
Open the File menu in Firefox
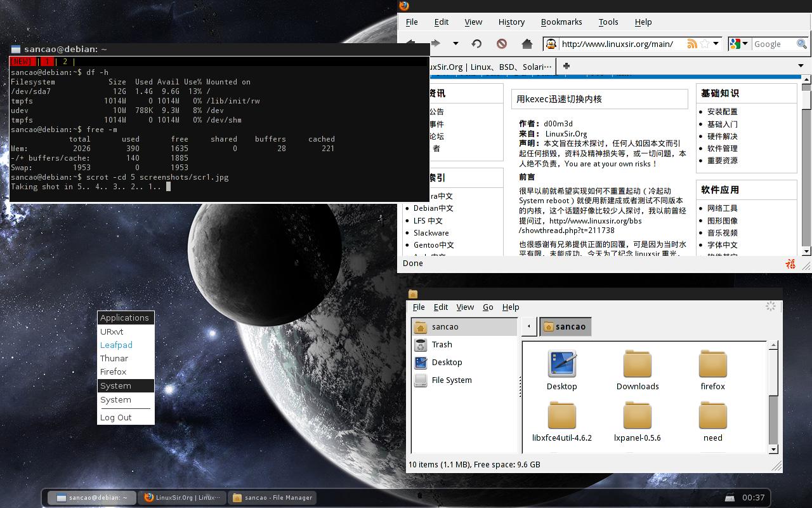click(x=412, y=22)
